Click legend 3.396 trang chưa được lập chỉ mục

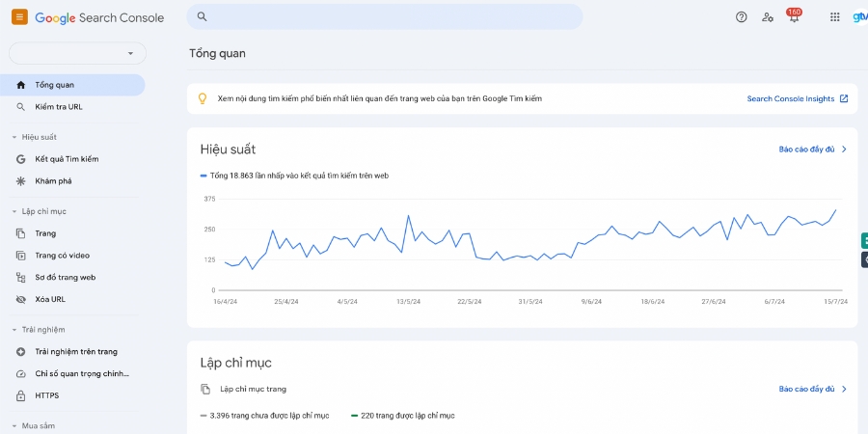click(264, 416)
